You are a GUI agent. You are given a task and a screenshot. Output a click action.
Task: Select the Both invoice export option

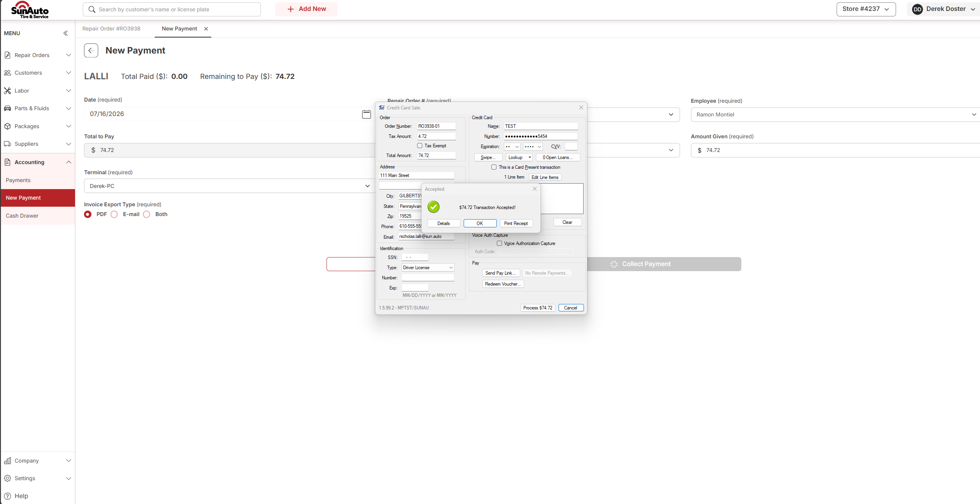coord(146,214)
